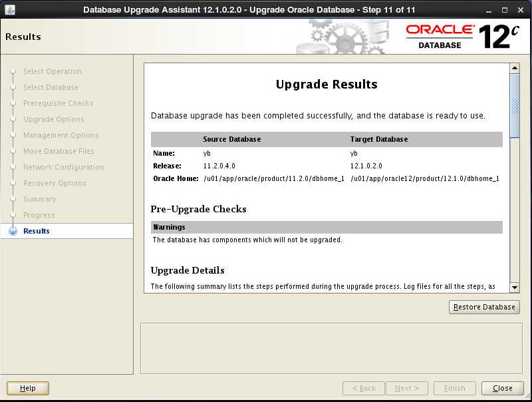Select the Move Database Files step
The width and height of the screenshot is (532, 402).
[59, 151]
